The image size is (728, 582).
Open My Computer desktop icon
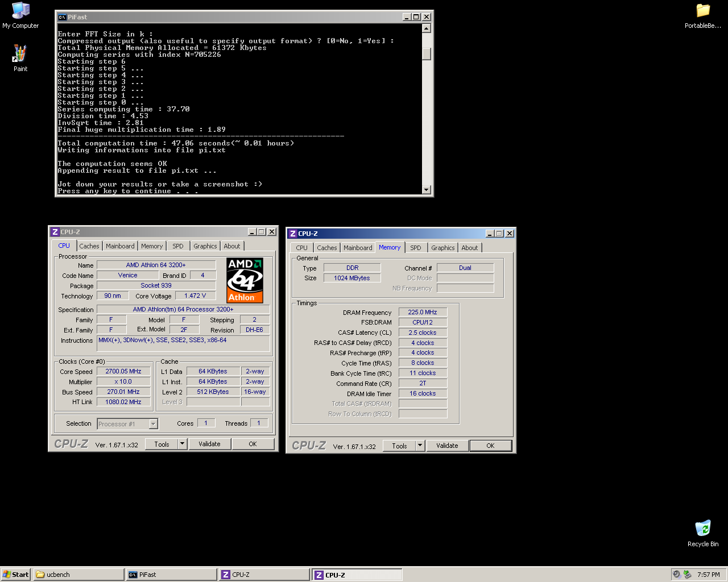coord(20,15)
